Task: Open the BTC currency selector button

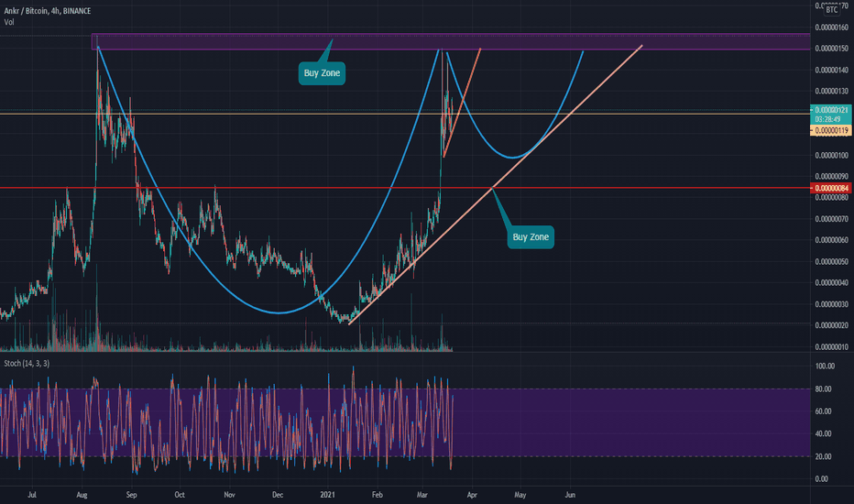Action: 832,10
